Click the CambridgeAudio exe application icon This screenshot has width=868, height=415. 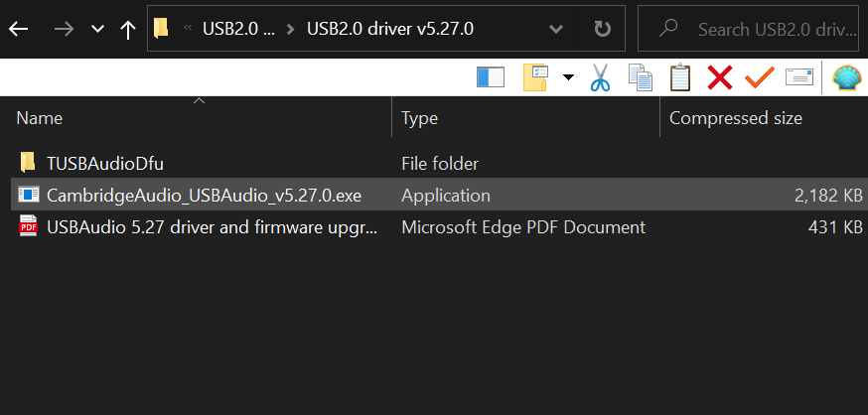click(x=28, y=195)
